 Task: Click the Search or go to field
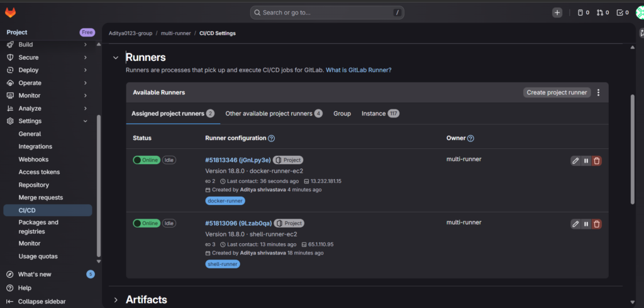327,13
